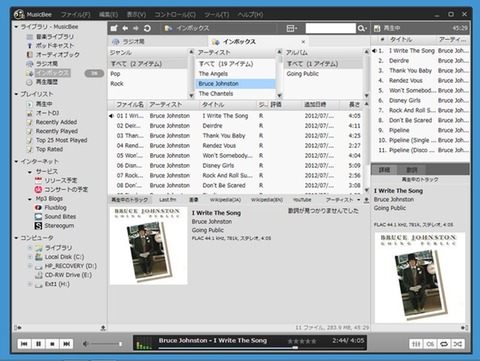Toggle repeat mode button

(x=444, y=344)
